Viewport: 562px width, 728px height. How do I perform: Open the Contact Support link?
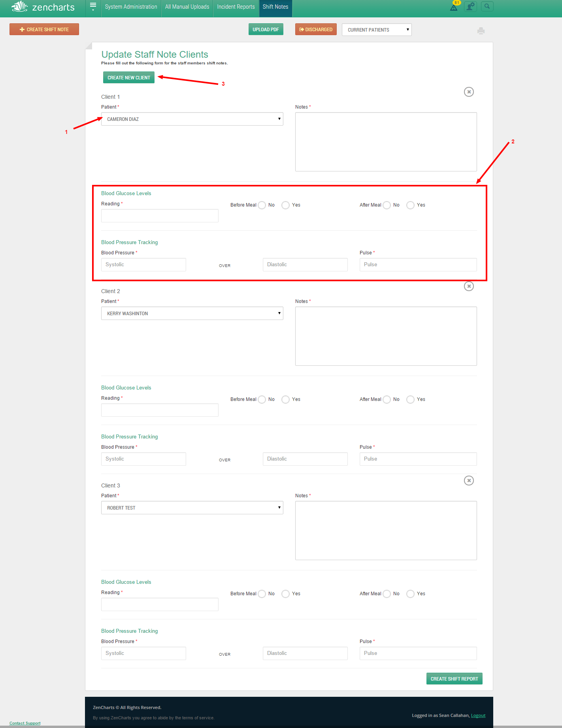(25, 723)
